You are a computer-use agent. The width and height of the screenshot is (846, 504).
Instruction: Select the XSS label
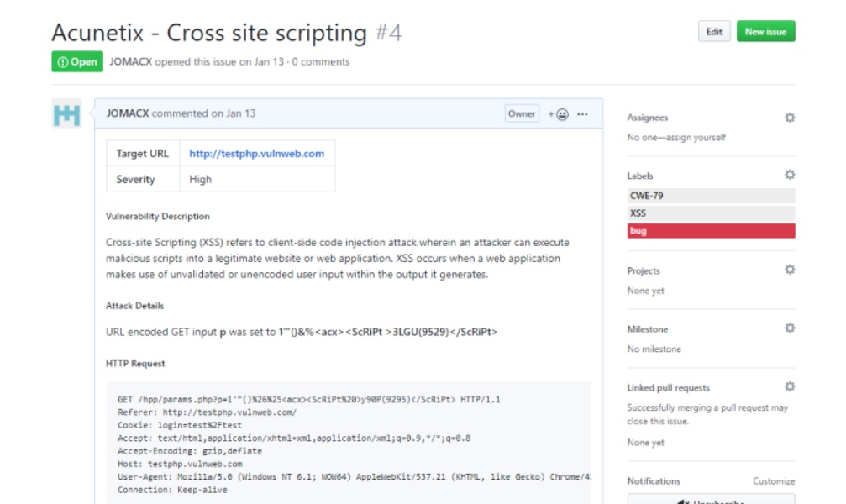[711, 213]
